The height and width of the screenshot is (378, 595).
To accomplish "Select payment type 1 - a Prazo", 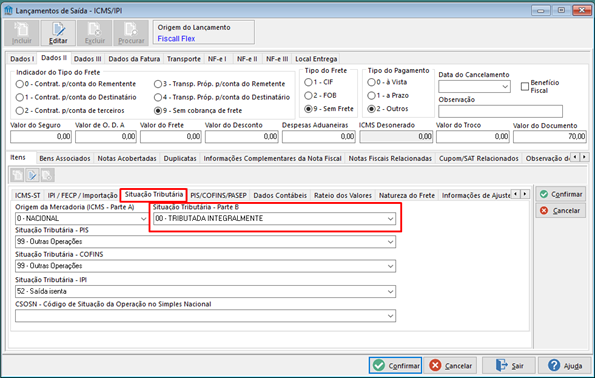I will (x=371, y=95).
